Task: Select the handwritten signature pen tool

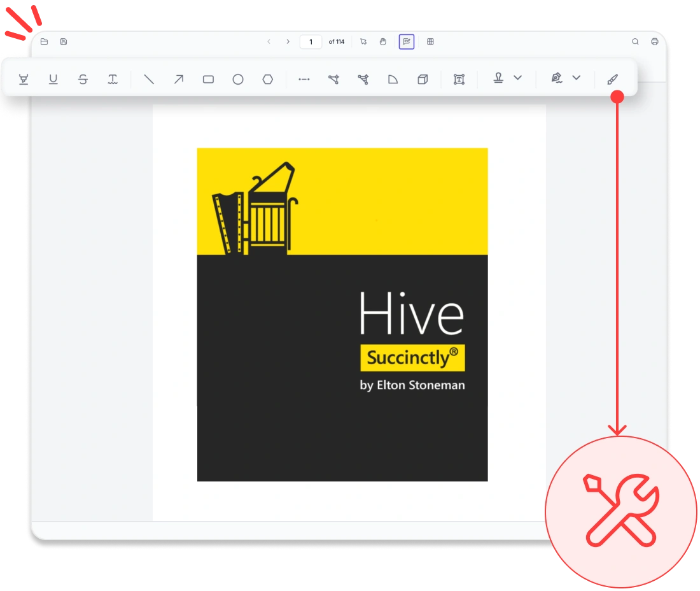Action: 557,78
